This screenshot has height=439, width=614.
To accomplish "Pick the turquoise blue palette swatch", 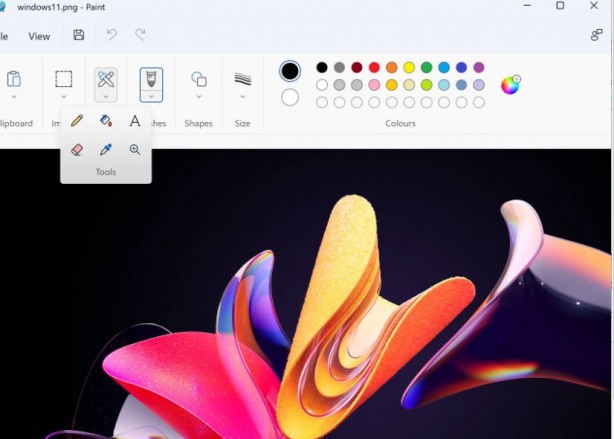I will [x=444, y=67].
